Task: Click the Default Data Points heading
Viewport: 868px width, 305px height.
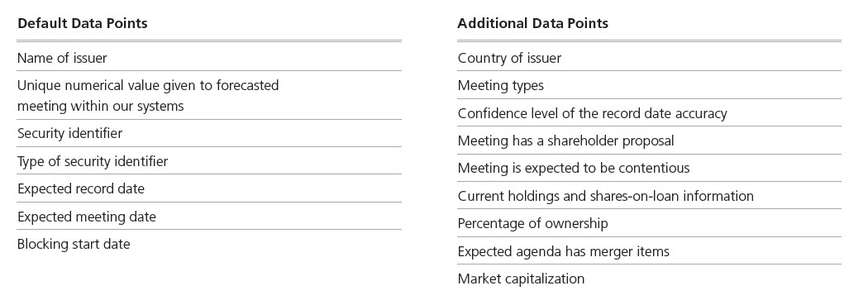Action: 83,23
